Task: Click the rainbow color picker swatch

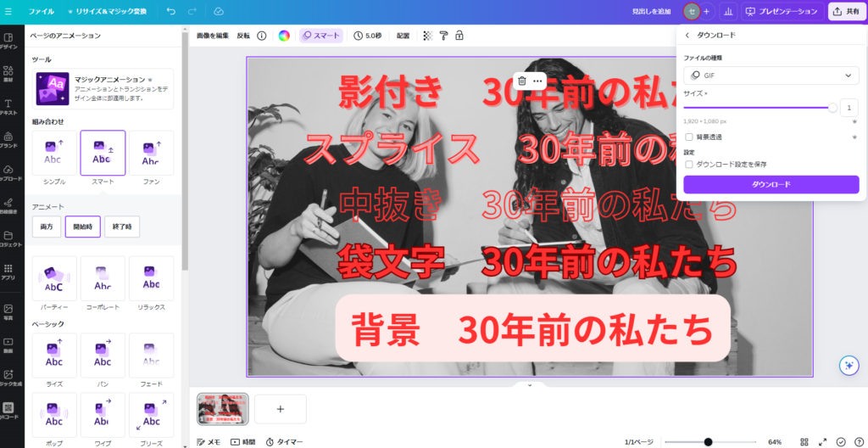Action: tap(284, 36)
